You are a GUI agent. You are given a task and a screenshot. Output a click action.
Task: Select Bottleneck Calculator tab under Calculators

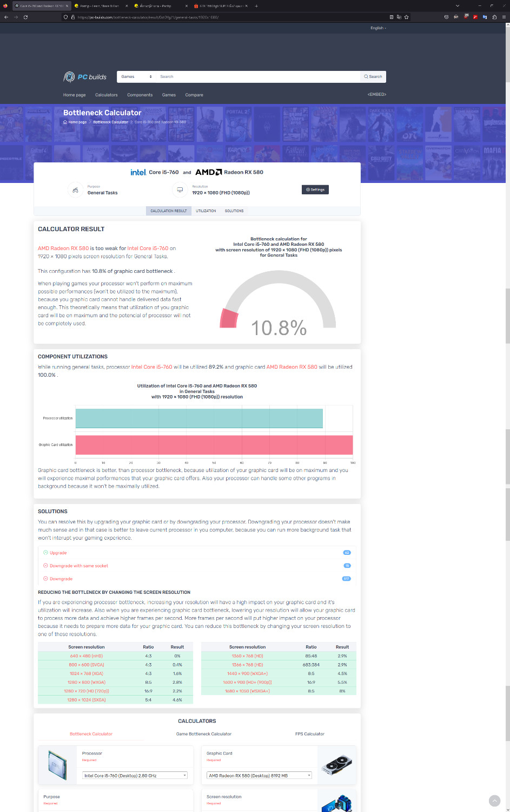pyautogui.click(x=91, y=734)
